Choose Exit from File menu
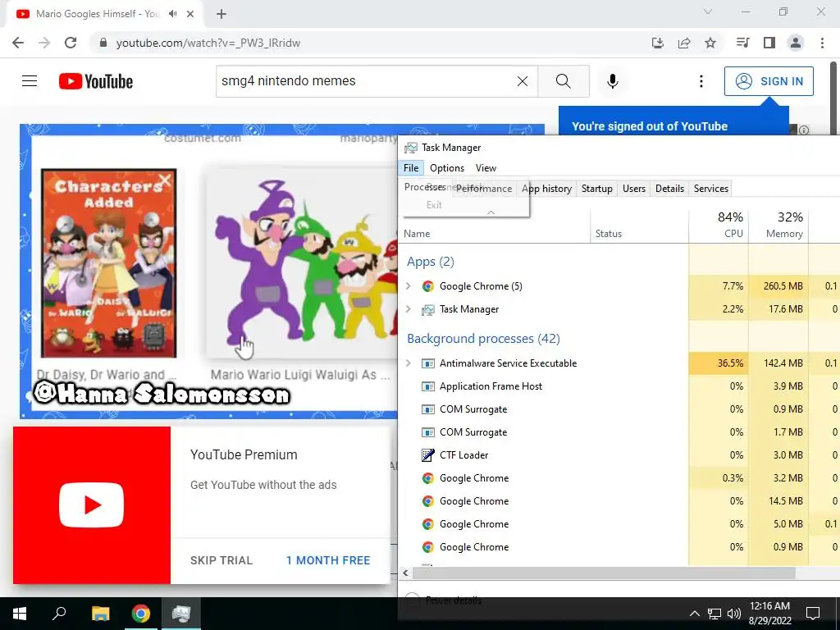The image size is (840, 630). pyautogui.click(x=434, y=204)
